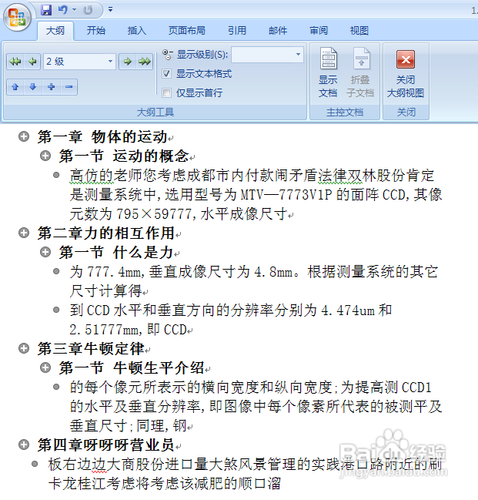The image size is (478, 500).
Task: Open the 邮件 ribbon tab
Action: click(278, 31)
